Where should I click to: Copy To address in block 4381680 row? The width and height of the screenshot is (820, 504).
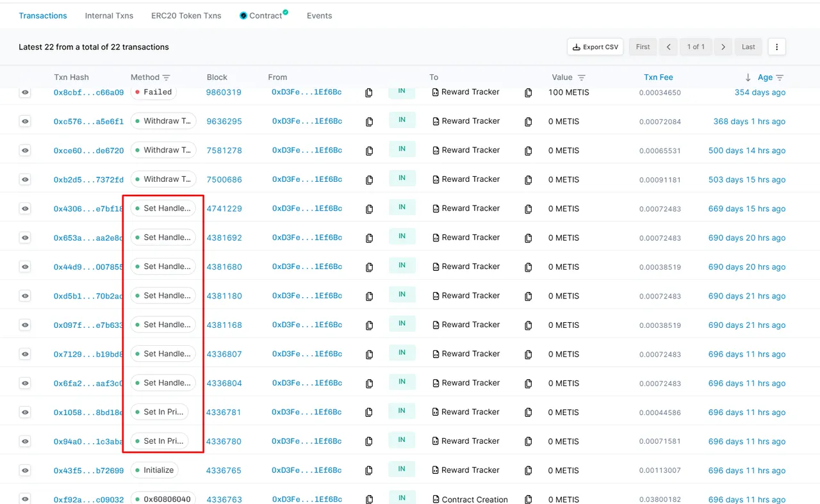pyautogui.click(x=528, y=267)
